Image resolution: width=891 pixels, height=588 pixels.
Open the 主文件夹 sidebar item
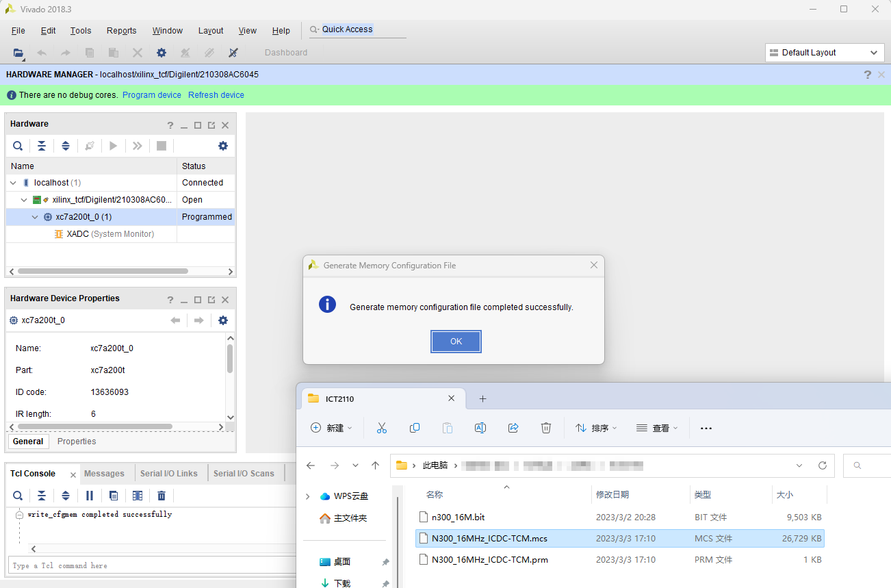pyautogui.click(x=344, y=518)
